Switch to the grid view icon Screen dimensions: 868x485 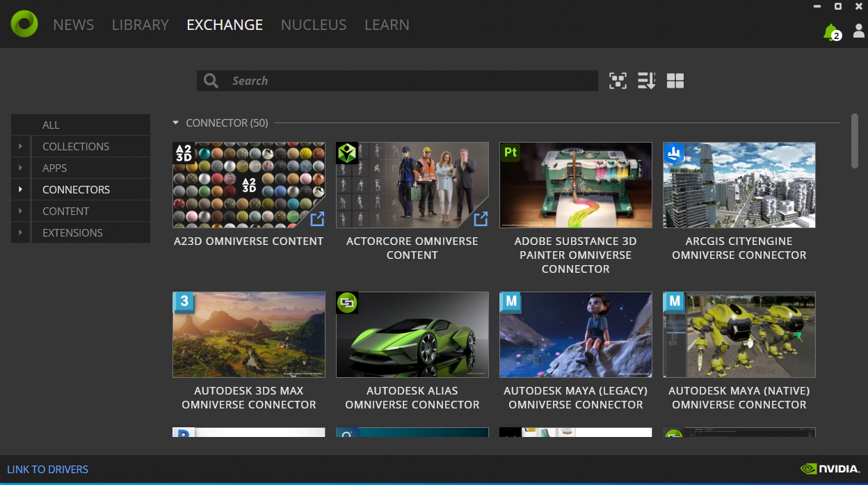pyautogui.click(x=675, y=81)
